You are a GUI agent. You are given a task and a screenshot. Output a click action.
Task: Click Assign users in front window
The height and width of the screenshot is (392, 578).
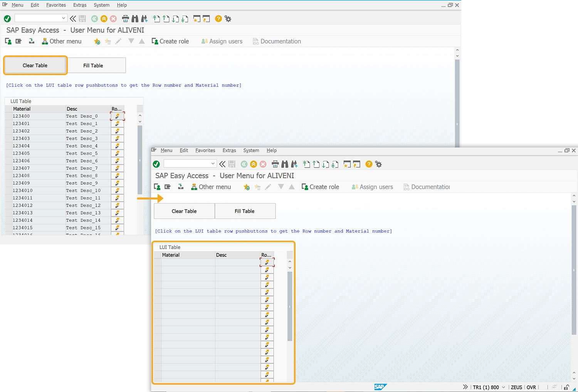pos(372,187)
